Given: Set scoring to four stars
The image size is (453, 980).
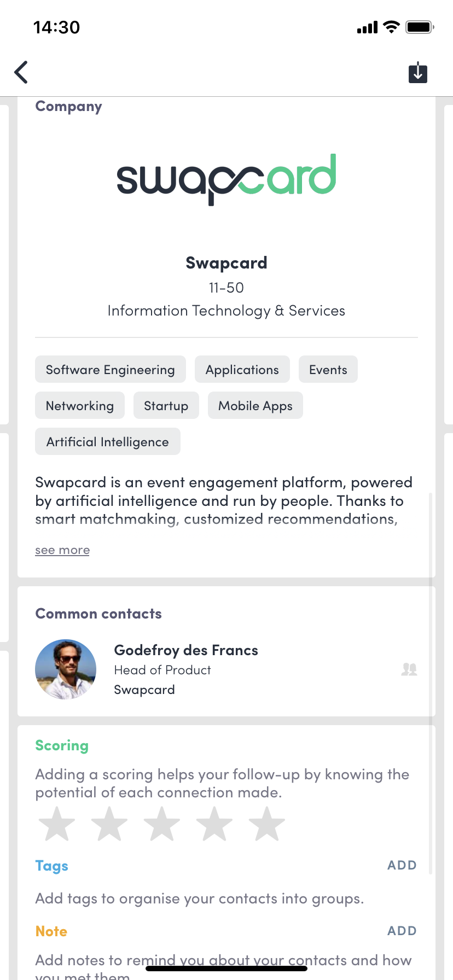Looking at the screenshot, I should click(214, 824).
